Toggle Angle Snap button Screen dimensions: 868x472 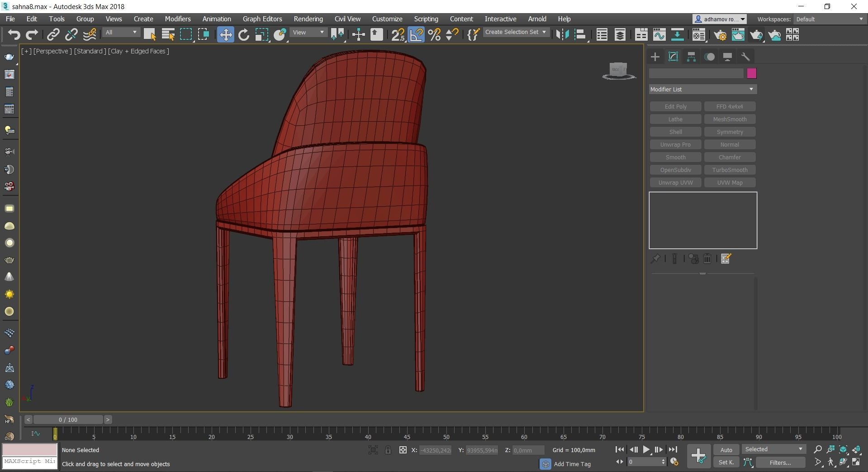[416, 35]
